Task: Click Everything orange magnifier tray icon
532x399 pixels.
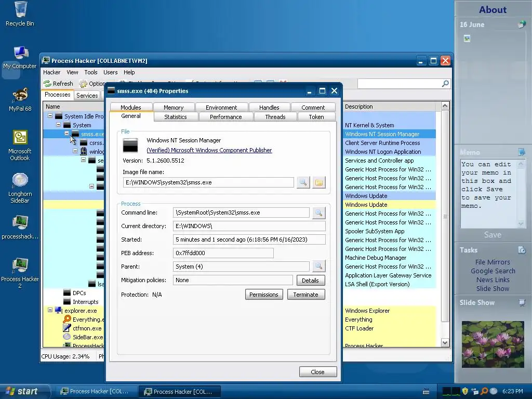Action: (484, 391)
